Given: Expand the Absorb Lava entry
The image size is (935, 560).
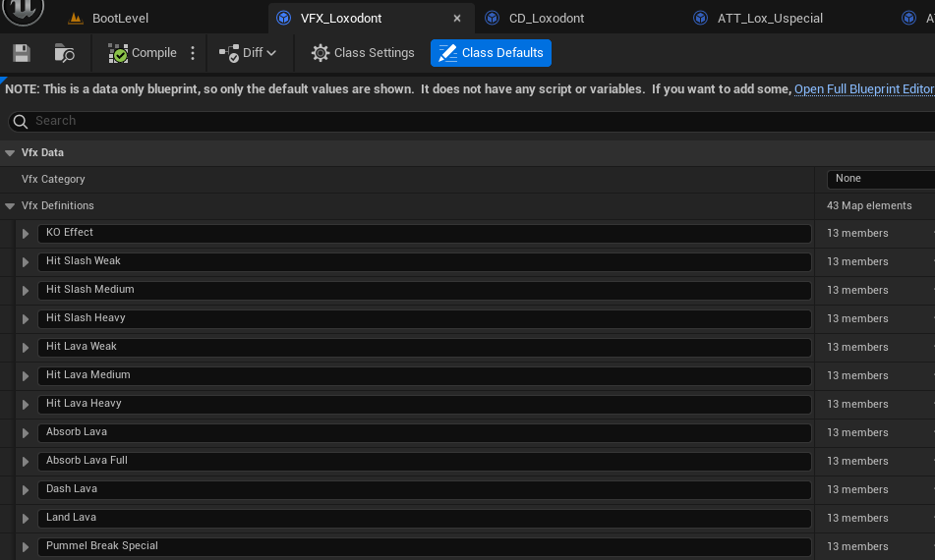Looking at the screenshot, I should [x=25, y=433].
